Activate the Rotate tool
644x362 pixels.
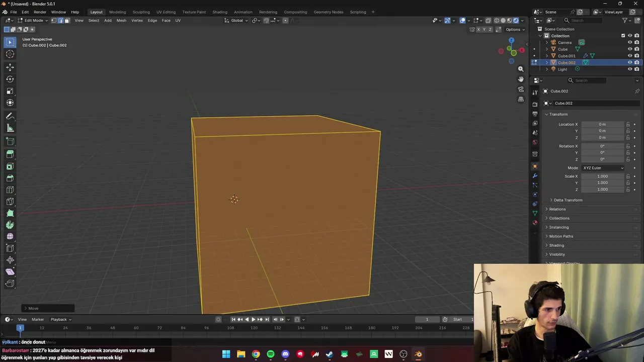point(10,79)
